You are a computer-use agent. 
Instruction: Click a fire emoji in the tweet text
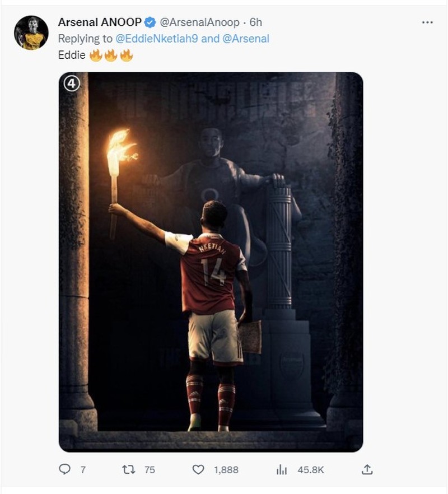[96, 55]
